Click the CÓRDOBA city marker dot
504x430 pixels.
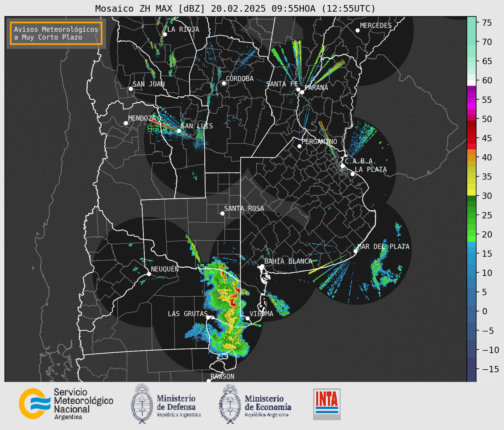[x=224, y=83]
